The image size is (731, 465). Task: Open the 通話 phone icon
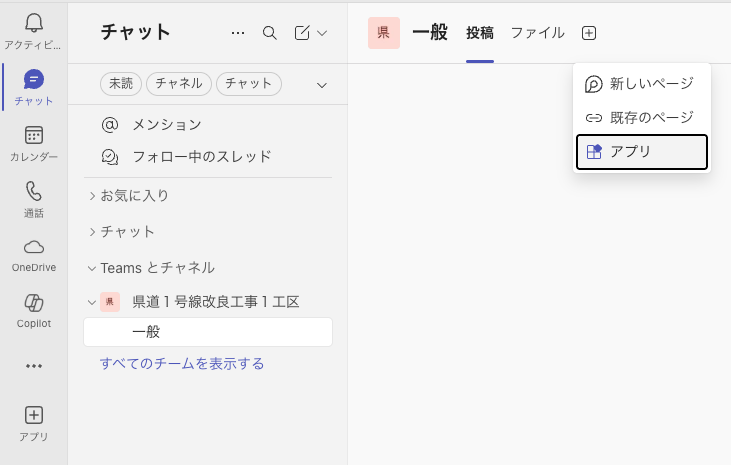click(x=33, y=192)
